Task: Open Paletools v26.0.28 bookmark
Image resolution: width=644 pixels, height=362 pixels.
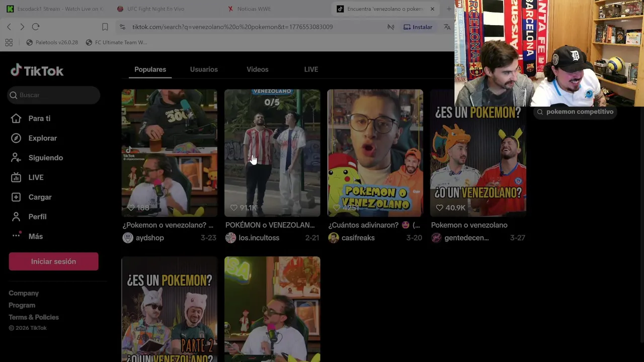Action: point(52,42)
